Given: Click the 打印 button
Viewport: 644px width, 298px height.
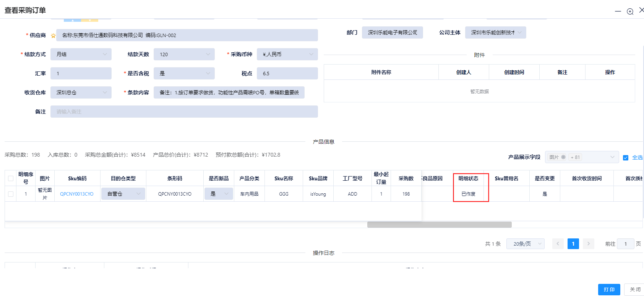Looking at the screenshot, I should [x=609, y=290].
